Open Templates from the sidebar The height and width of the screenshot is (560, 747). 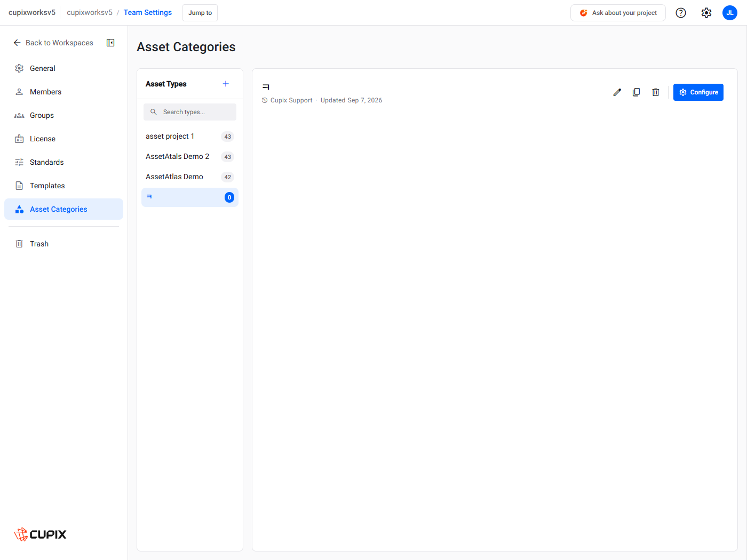click(x=63, y=186)
